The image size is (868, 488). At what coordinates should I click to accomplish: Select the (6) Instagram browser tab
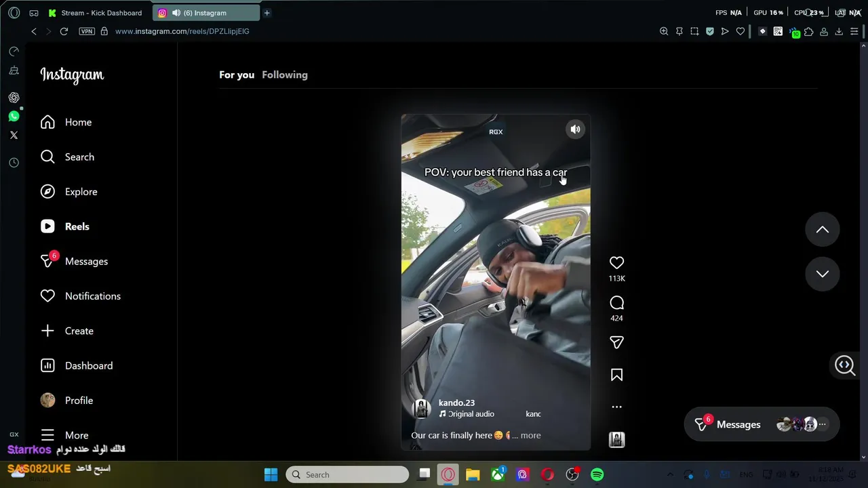[205, 13]
